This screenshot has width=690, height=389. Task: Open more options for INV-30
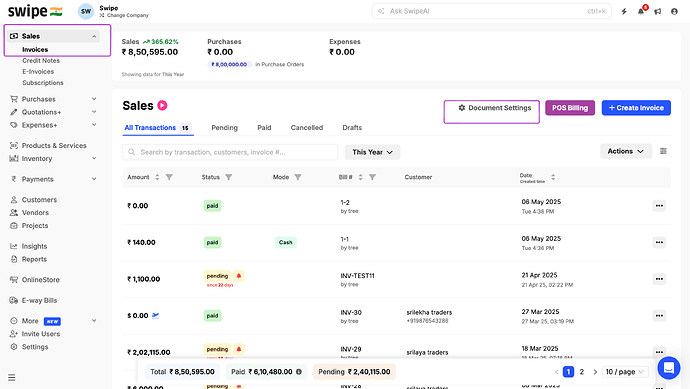tap(659, 316)
